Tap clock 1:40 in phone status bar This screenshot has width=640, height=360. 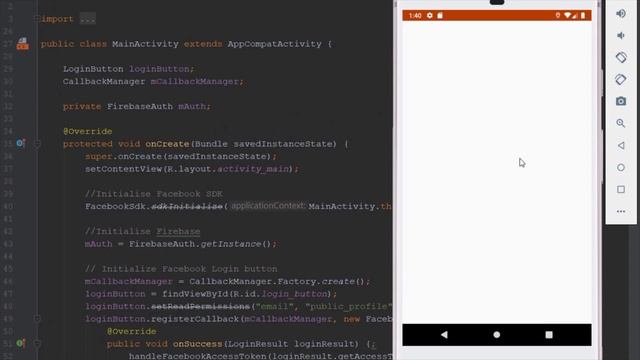point(415,16)
